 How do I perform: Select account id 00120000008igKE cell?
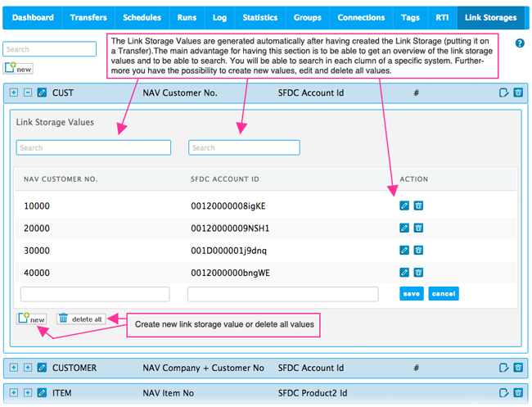coord(228,206)
